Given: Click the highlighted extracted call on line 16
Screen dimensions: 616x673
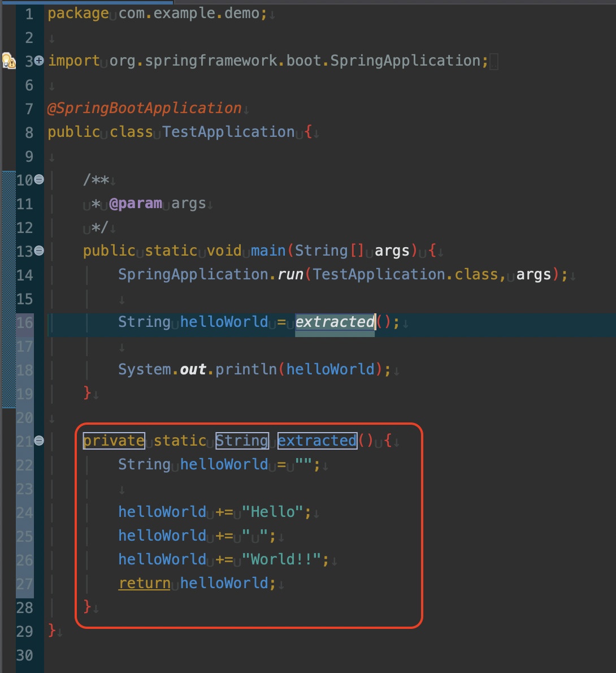Looking at the screenshot, I should 335,322.
